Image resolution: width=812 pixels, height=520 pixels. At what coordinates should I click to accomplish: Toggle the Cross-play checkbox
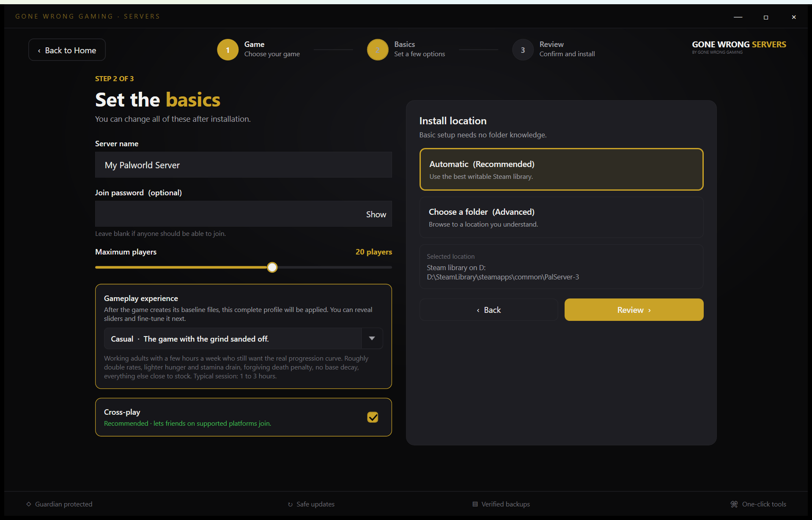(373, 417)
